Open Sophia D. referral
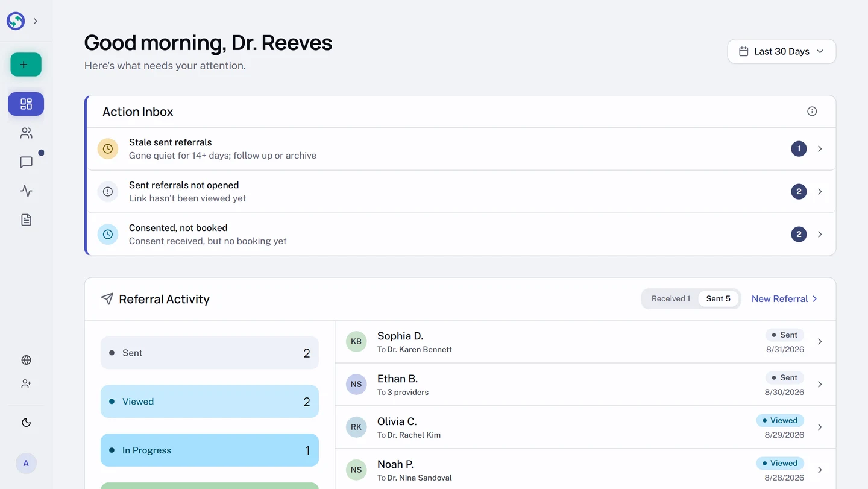This screenshot has width=868, height=489. coord(585,341)
